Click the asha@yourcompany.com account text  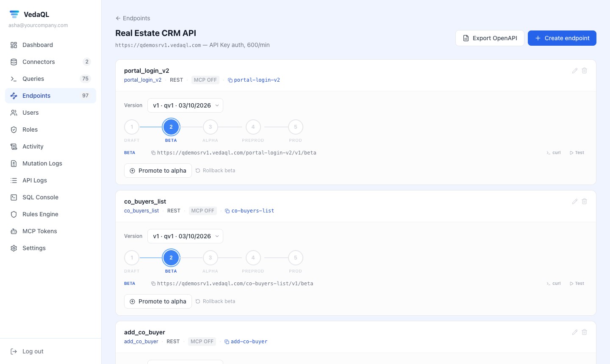(38, 25)
